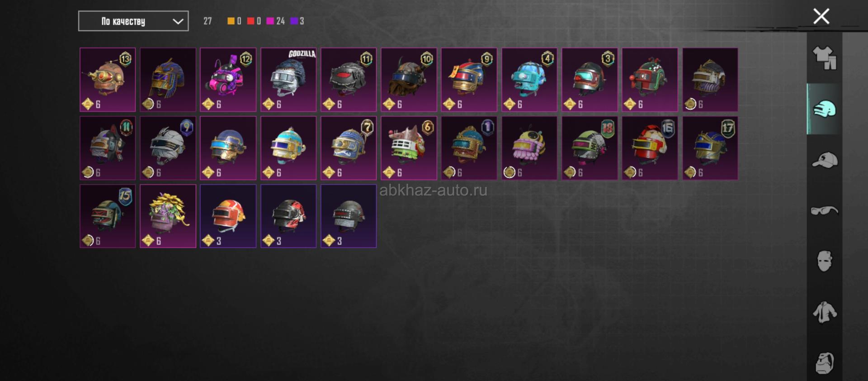Filter by pink quality count 24
Image resolution: width=868 pixels, height=381 pixels.
click(x=275, y=21)
